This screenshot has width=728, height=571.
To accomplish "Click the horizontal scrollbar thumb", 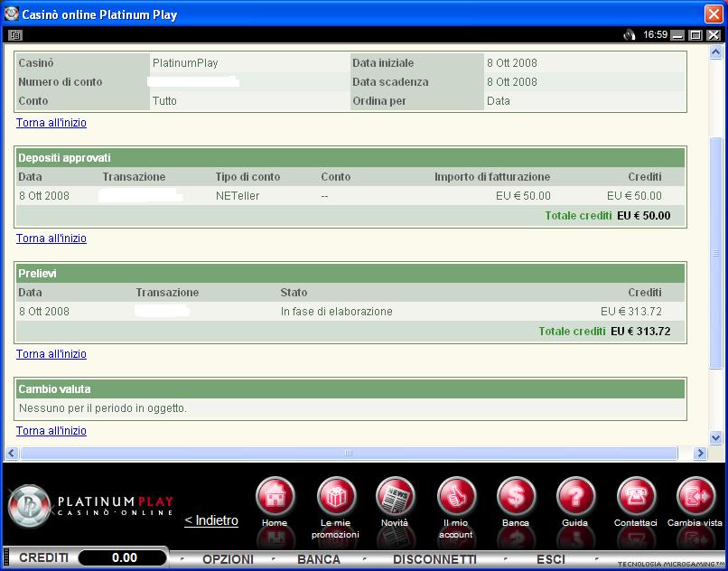I will [x=349, y=453].
